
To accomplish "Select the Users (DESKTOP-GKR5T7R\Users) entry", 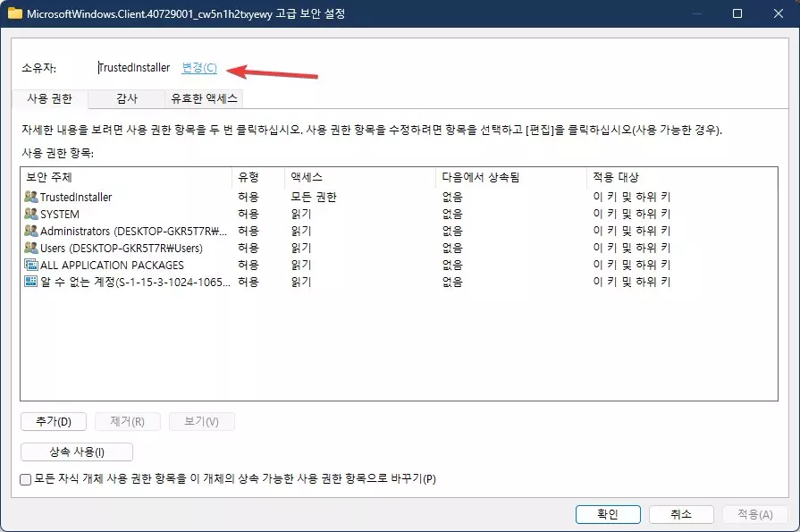I will [x=399, y=248].
